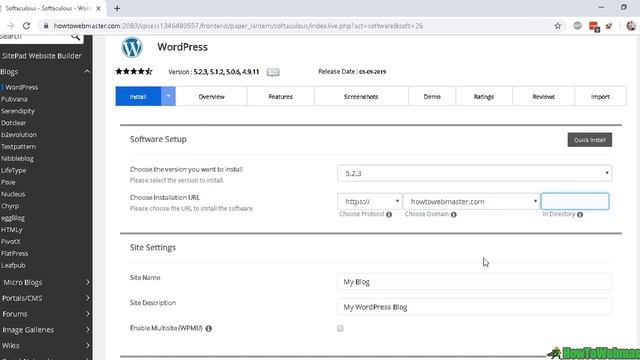This screenshot has width=640, height=360.
Task: Click the info icon beside Enable Multisite (WPMU)
Action: tap(209, 329)
